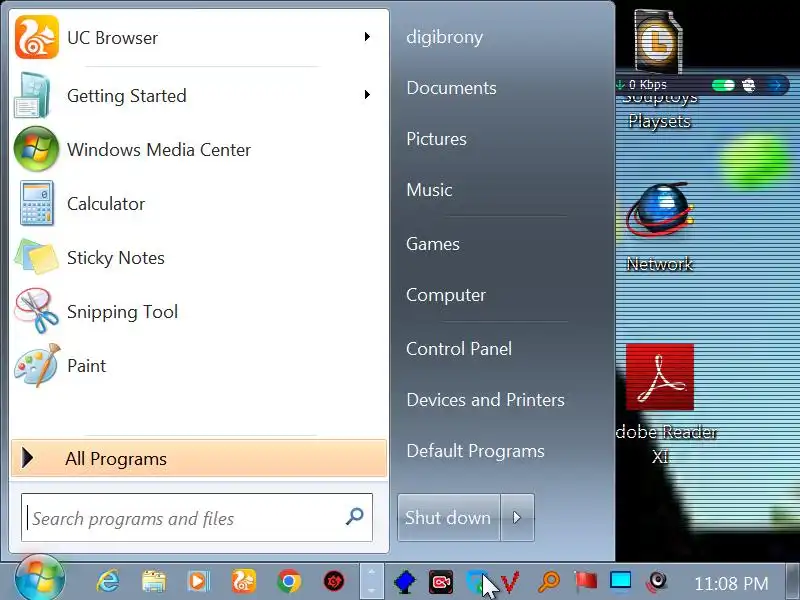Screen dimensions: 800x600
Task: Open the digibrony user folder
Action: (x=444, y=37)
